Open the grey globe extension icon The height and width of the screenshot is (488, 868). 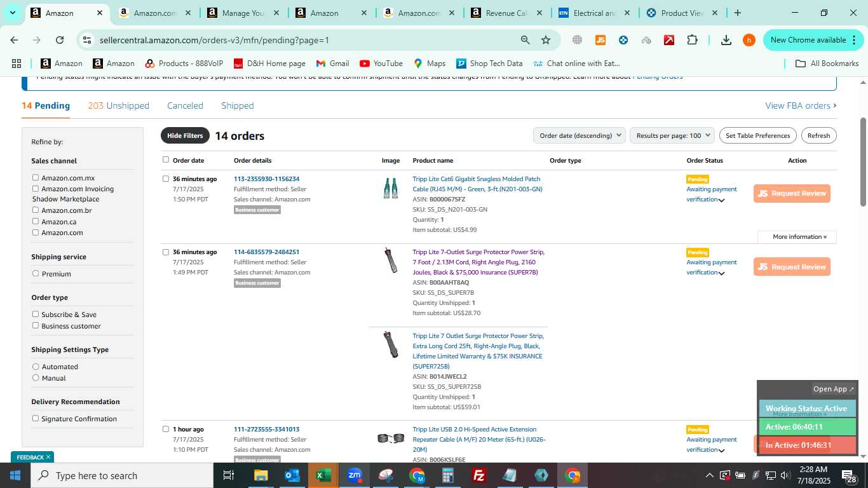577,40
